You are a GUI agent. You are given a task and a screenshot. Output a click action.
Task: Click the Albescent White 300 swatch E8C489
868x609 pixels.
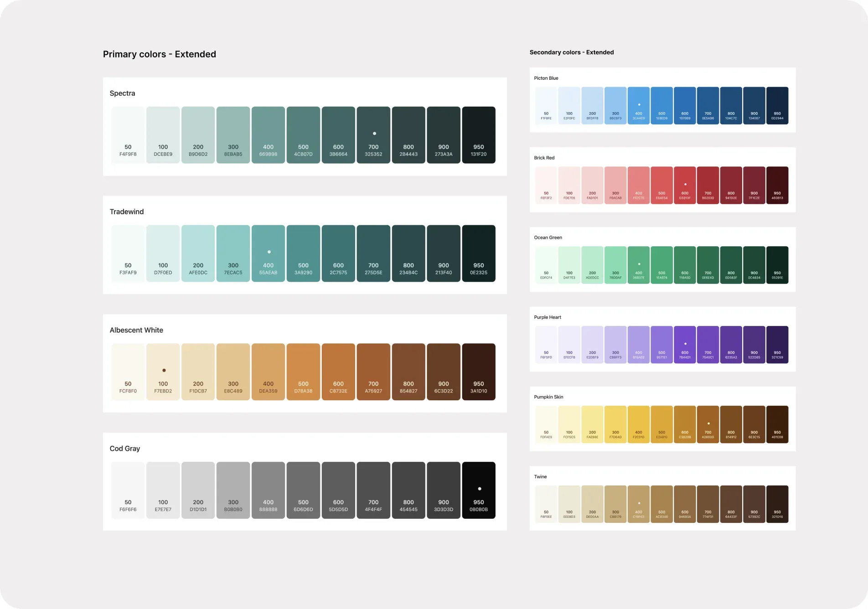coord(233,372)
